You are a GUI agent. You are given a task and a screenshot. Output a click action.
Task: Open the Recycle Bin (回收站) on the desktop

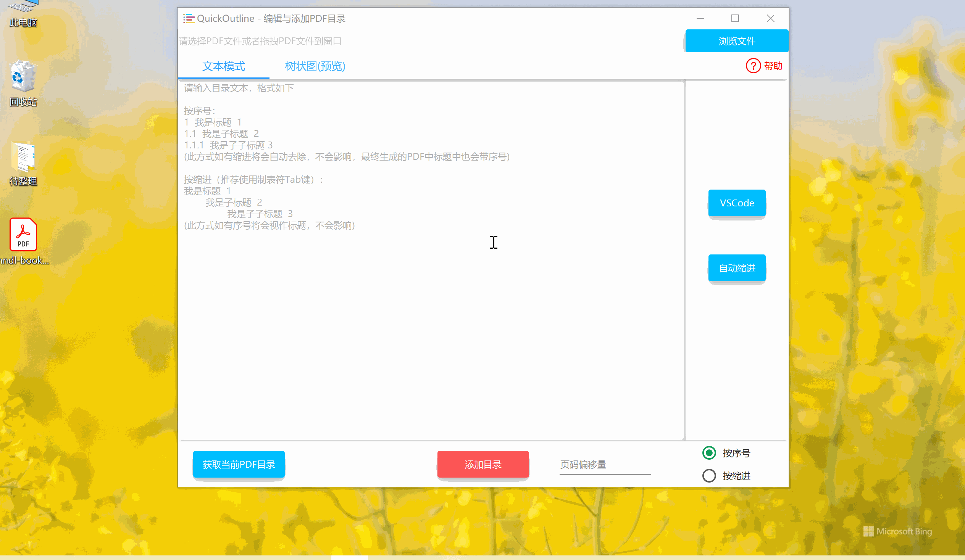(23, 77)
